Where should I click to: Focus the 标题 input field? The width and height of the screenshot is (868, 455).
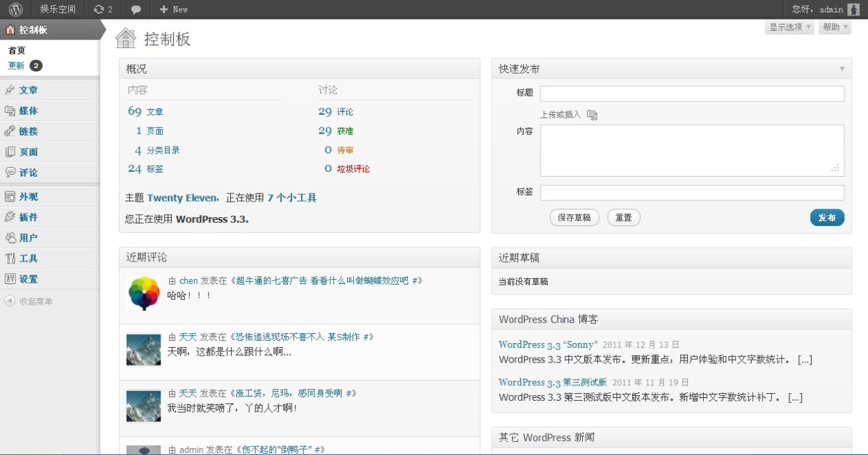pyautogui.click(x=692, y=94)
